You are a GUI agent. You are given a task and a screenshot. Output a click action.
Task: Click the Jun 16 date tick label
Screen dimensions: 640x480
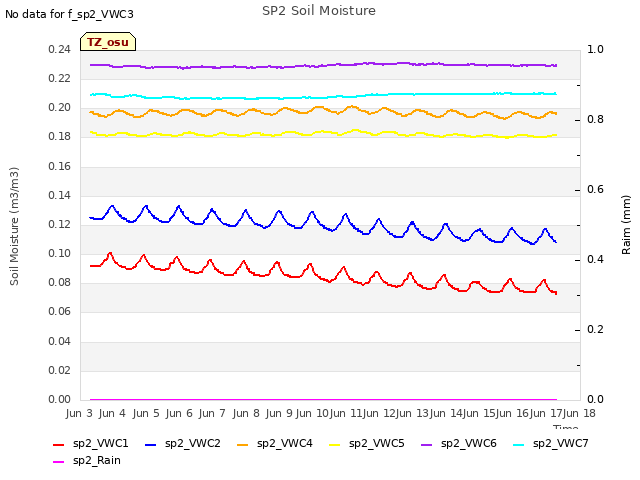click(512, 413)
